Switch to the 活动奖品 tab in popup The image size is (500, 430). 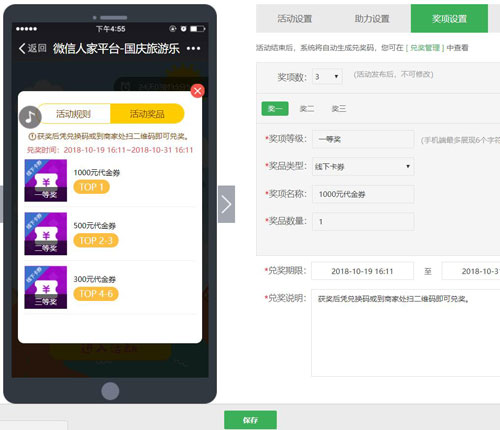(x=147, y=114)
